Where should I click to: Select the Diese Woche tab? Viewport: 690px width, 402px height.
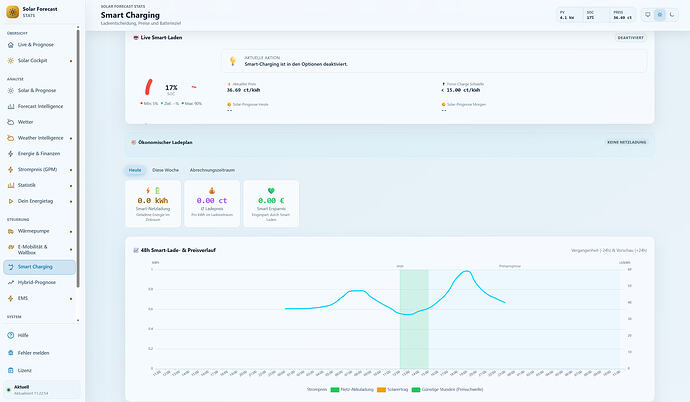point(165,170)
